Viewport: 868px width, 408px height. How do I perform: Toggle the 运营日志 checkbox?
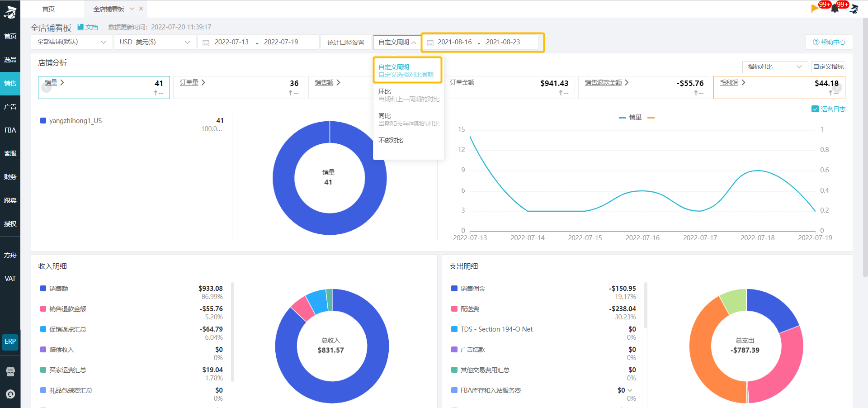[x=815, y=109]
